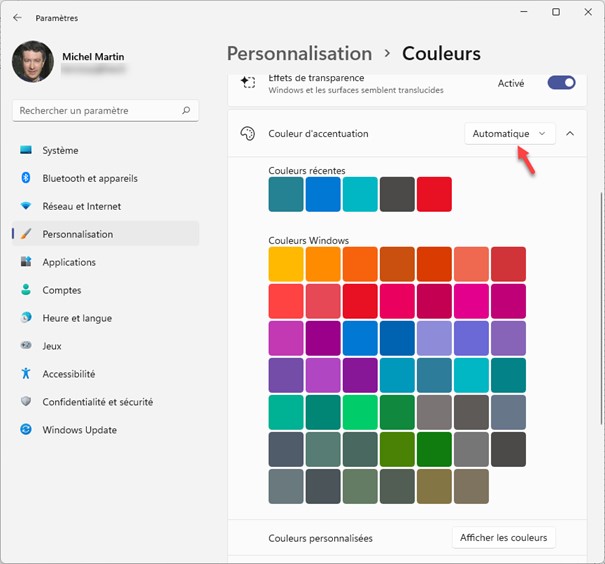Collapse the Couleur d'accentuation section chevron
This screenshot has height=564, width=605.
coord(570,133)
